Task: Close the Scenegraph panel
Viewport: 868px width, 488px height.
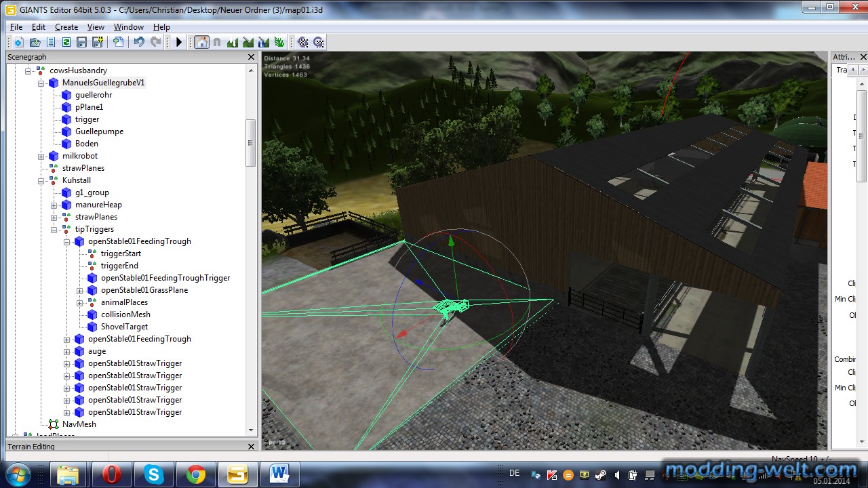Action: [x=251, y=58]
